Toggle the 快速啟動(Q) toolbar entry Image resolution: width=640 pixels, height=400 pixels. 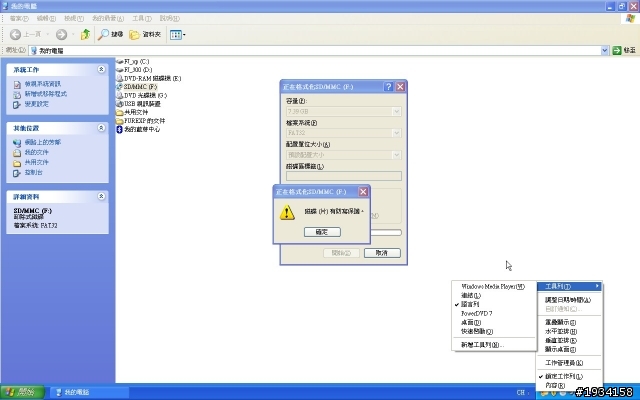pyautogui.click(x=494, y=331)
